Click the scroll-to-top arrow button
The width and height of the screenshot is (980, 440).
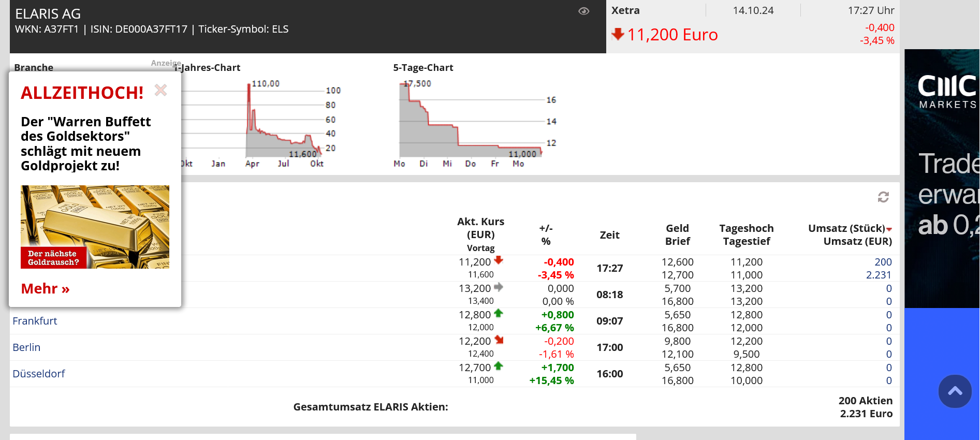coord(955,391)
